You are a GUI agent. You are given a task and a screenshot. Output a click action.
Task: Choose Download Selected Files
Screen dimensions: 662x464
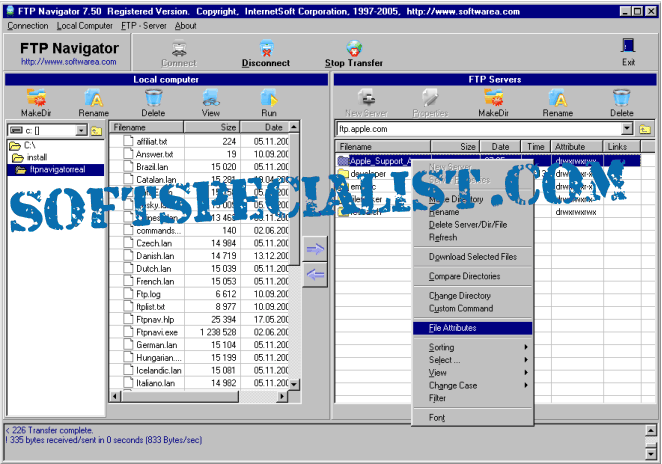coord(472,257)
